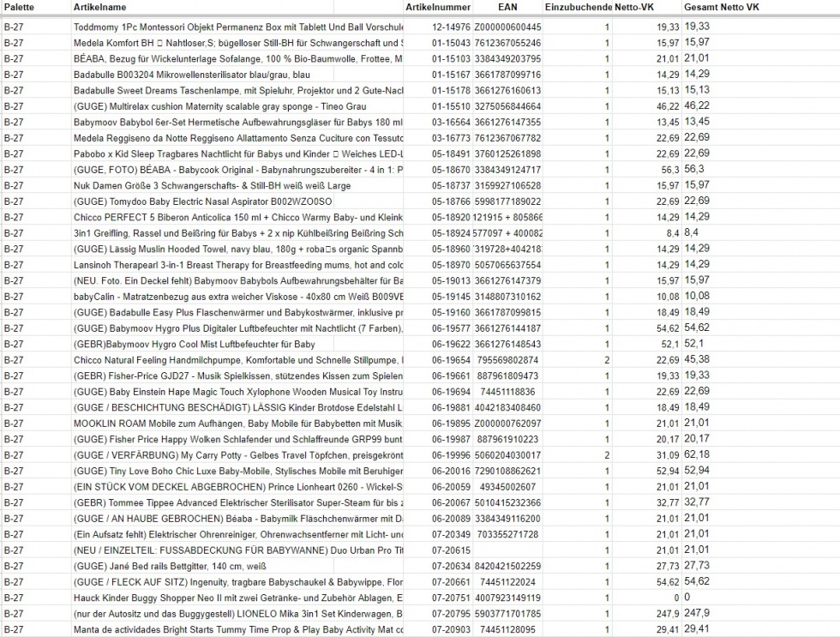Image resolution: width=840 pixels, height=637 pixels.
Task: Select the Chicco PERFECT 5 Biberon cell
Action: 238,218
